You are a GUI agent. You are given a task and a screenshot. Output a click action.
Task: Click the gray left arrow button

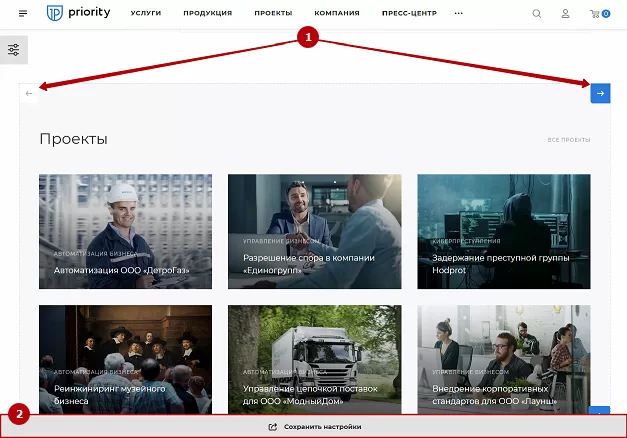(x=29, y=93)
